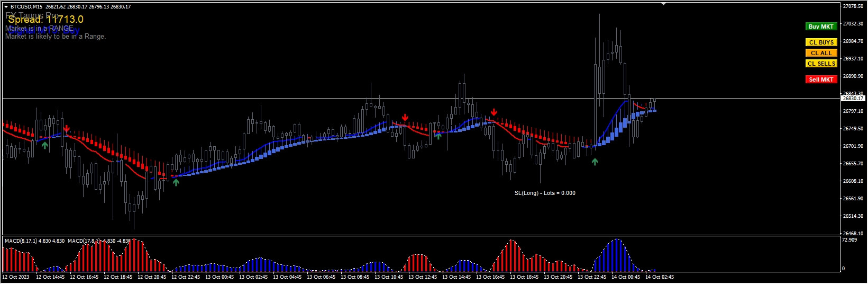Viewport: 868px width, 284px height.
Task: Click the red Sell MKT button
Action: point(821,79)
